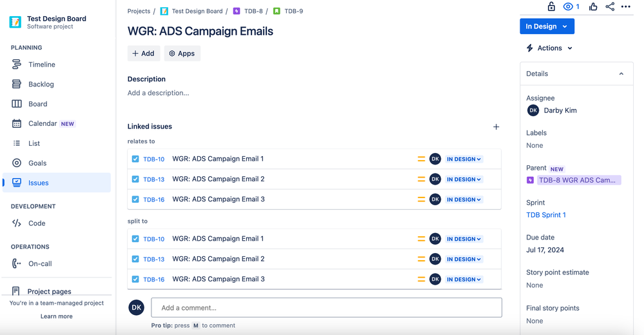
Task: Open status dropdown for relates-to TDB-10
Action: (x=464, y=159)
